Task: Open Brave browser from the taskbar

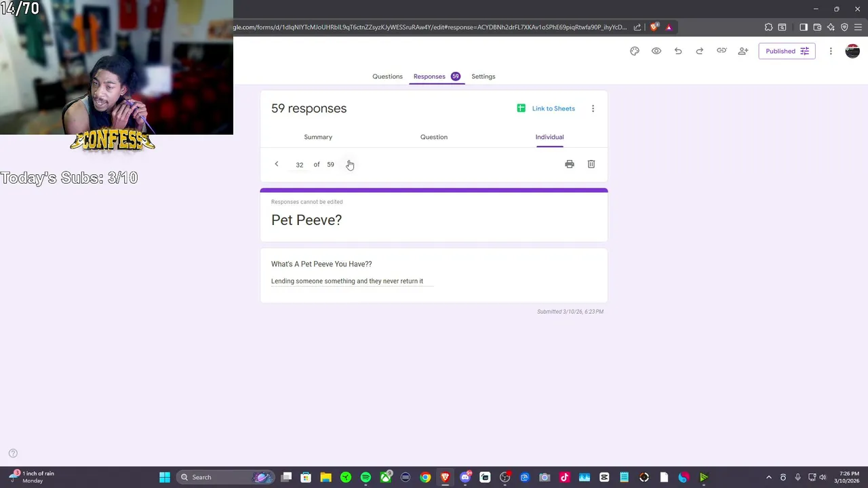Action: pos(445,477)
